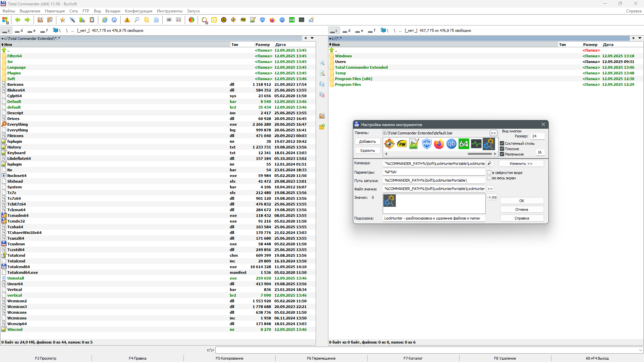Click the green back arrow in main toolbar

pos(18,20)
